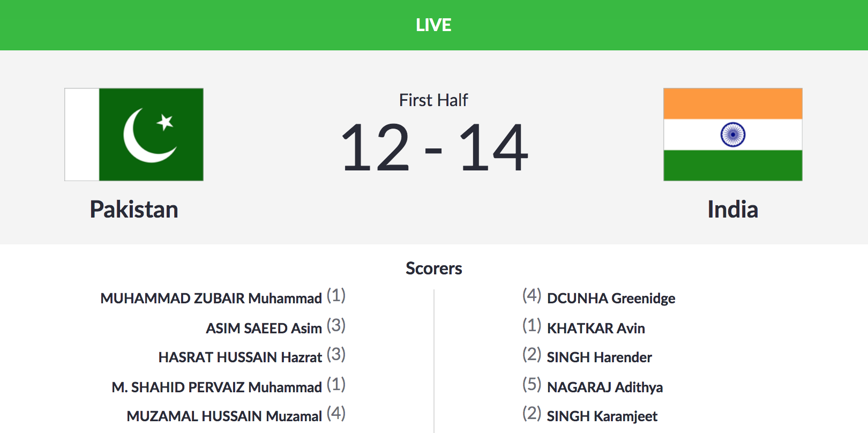Click the Scorers section heading
This screenshot has height=433, width=868.
coord(433,268)
